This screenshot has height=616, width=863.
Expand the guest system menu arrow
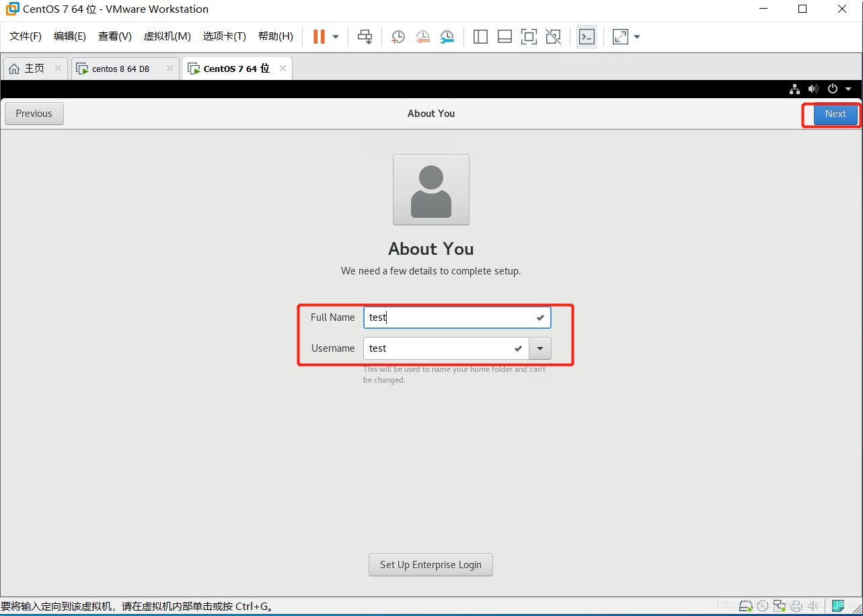(848, 89)
